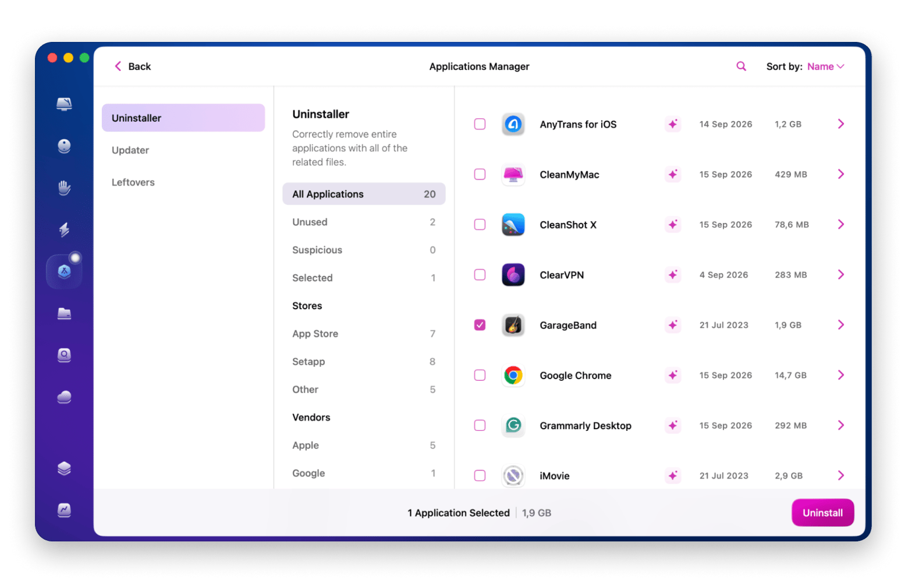Open the folder icon in the sidebar
Image resolution: width=908 pixels, height=588 pixels.
[64, 314]
